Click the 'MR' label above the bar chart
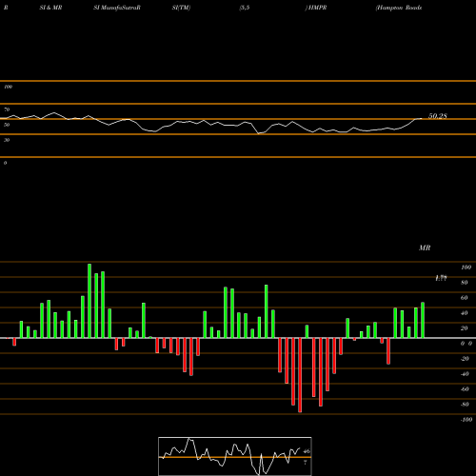476x476 pixels. pos(425,248)
